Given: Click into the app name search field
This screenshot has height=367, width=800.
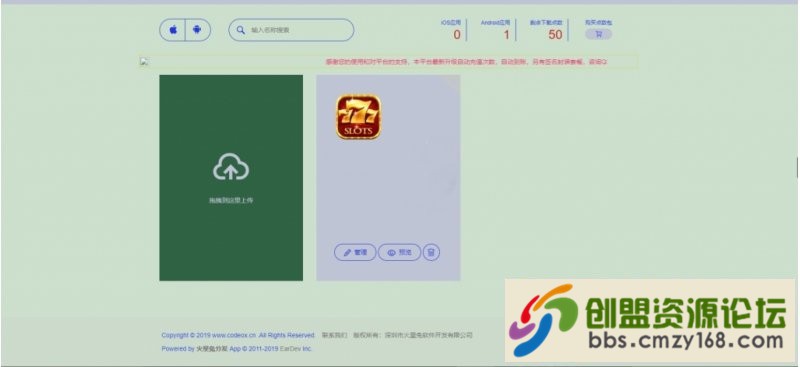Looking at the screenshot, I should tap(291, 30).
